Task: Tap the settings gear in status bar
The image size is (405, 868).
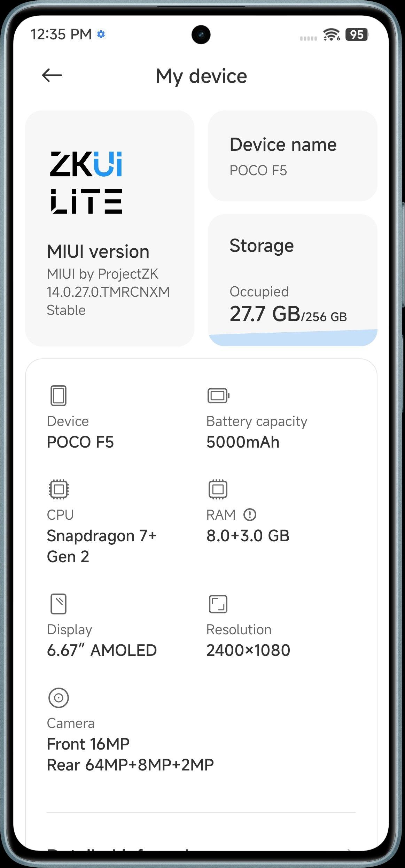Action: [101, 34]
